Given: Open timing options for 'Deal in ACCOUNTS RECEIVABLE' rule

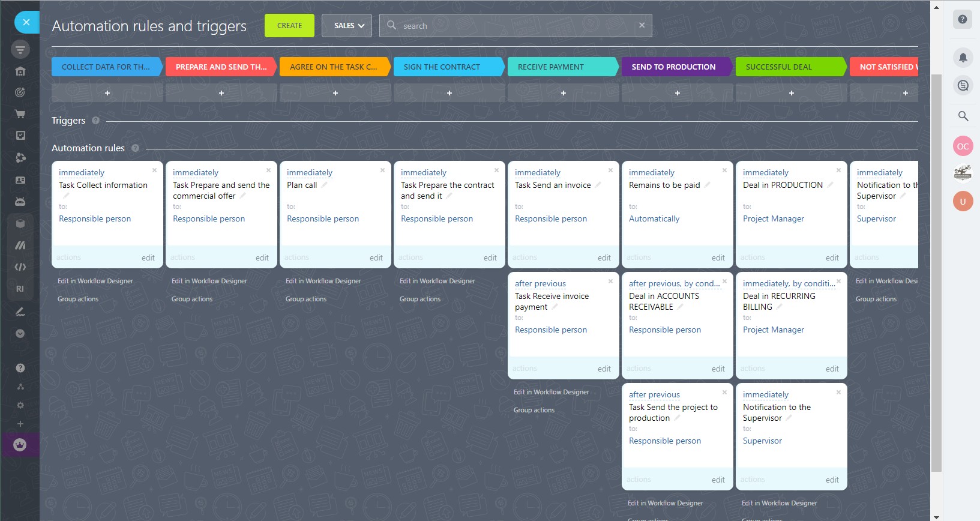Looking at the screenshot, I should click(x=674, y=283).
